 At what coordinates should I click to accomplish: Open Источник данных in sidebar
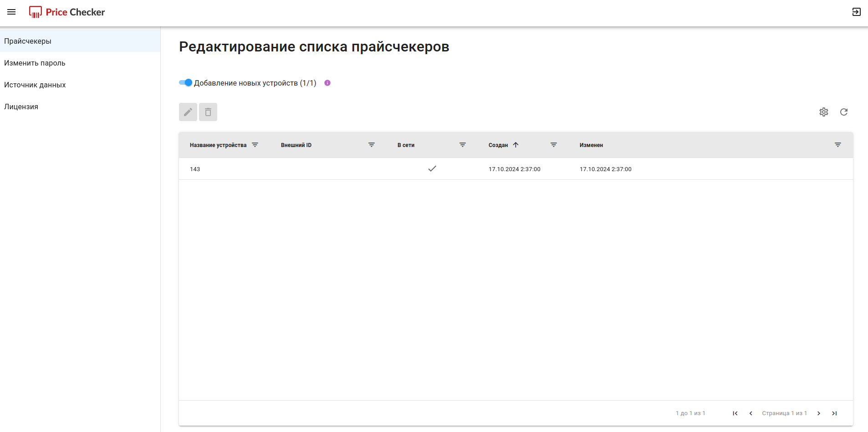click(80, 85)
